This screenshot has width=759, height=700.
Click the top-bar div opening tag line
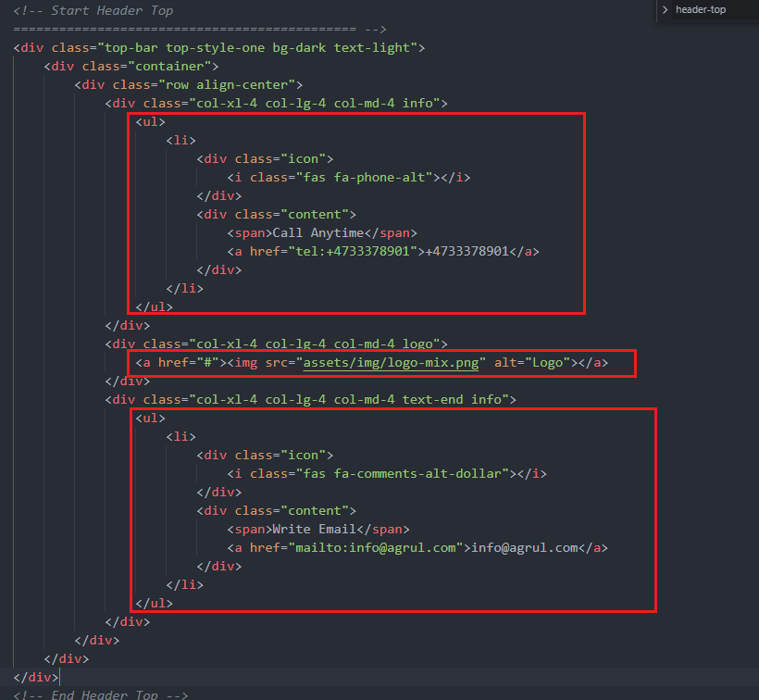click(x=219, y=47)
